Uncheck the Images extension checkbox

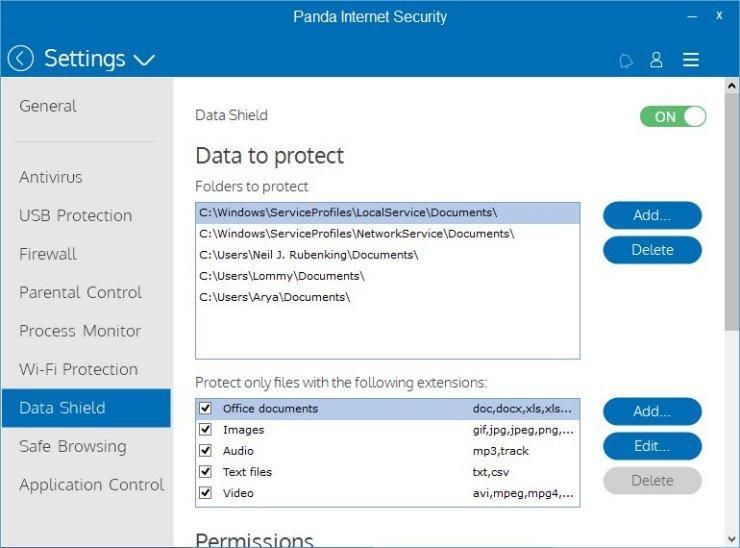(x=205, y=429)
